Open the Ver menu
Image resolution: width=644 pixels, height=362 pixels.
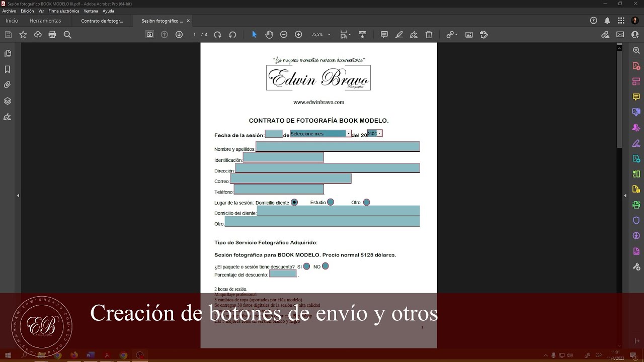41,11
